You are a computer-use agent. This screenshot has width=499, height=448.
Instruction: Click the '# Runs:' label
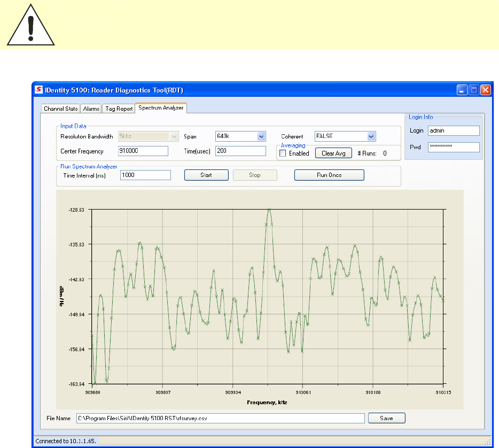[367, 153]
